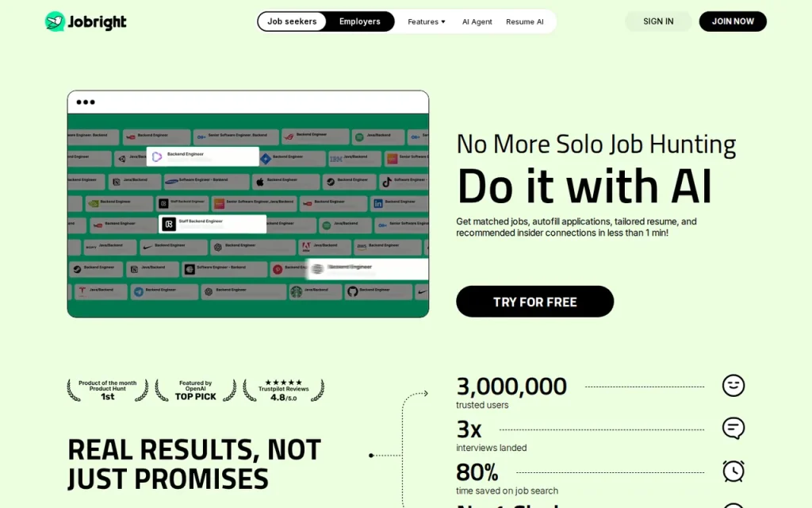Click the LinkedIn logo job card
Viewport: 812px width, 508px height.
tap(400, 203)
